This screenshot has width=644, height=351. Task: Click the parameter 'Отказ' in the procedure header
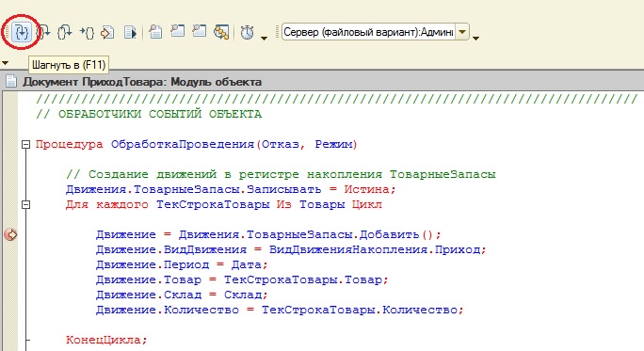pos(281,145)
